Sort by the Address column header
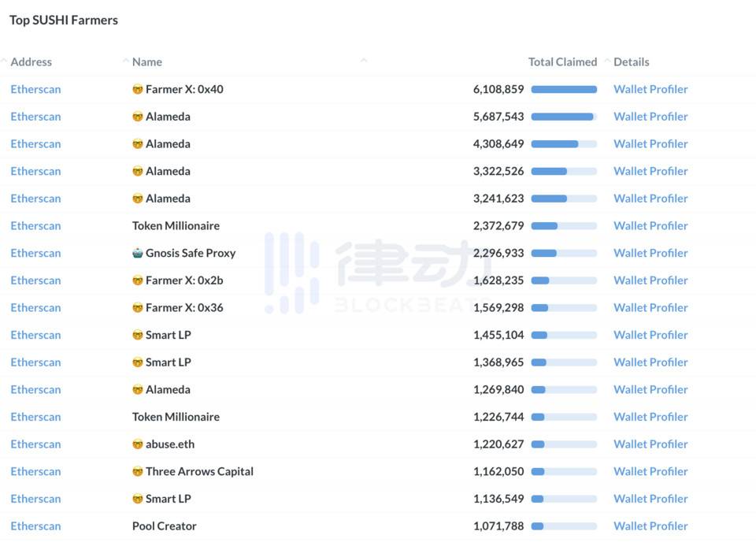Screen dimensions: 756x546 point(31,61)
